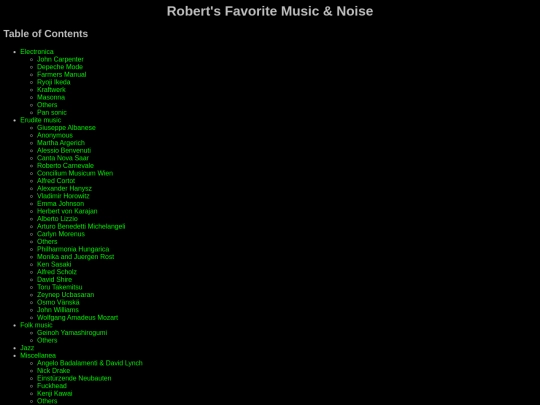Click the John Williams link
Viewport: 540px width, 405px height.
[58, 310]
